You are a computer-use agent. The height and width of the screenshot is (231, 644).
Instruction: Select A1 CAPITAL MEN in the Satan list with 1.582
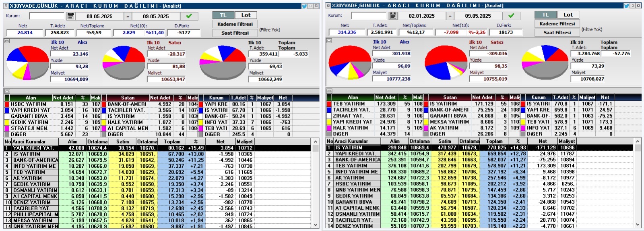pyautogui.click(x=150, y=128)
